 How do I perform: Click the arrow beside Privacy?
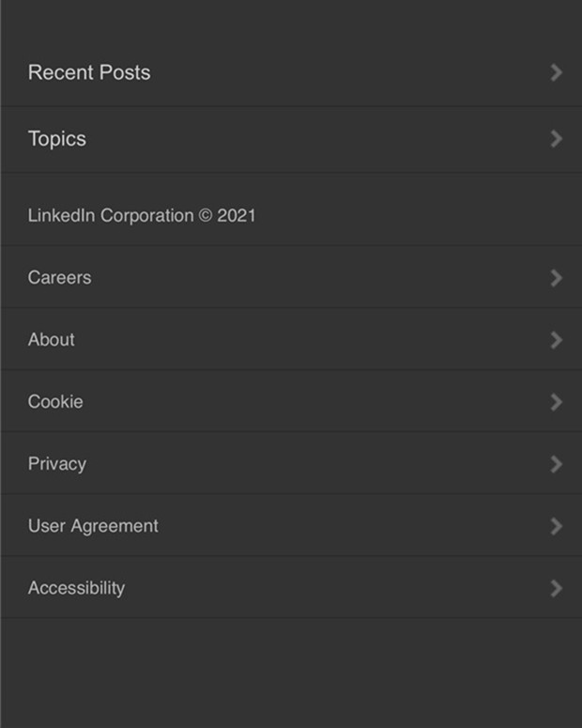tap(556, 464)
